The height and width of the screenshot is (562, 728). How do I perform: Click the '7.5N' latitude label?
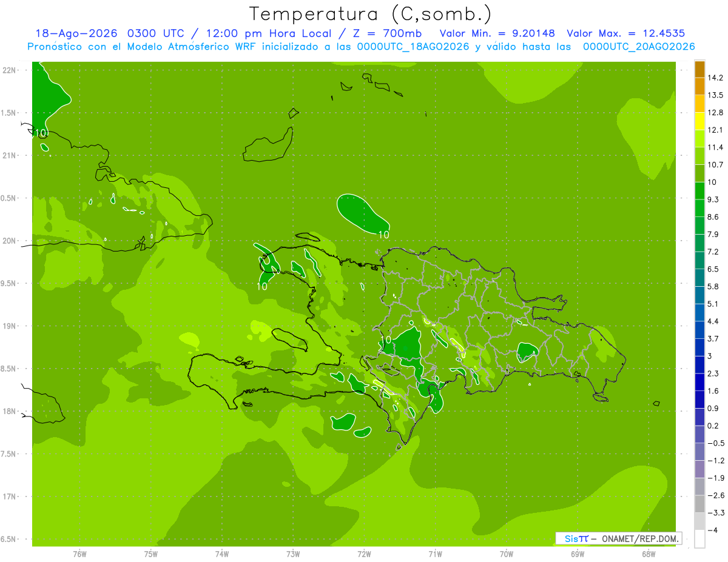[8, 454]
